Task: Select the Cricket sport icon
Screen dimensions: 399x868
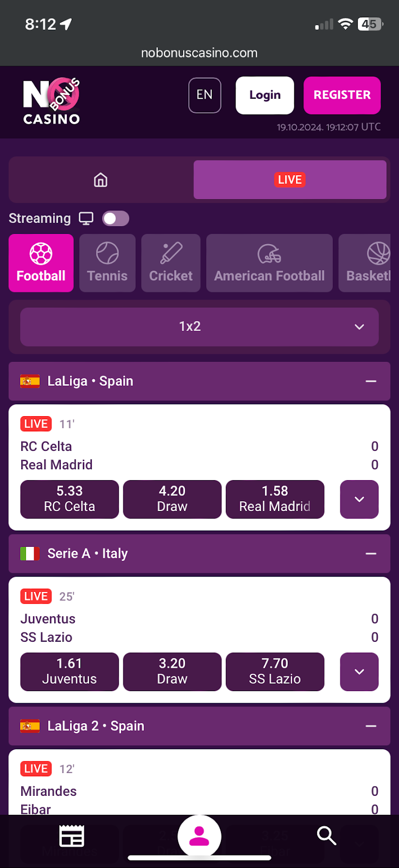Action: pos(171,263)
